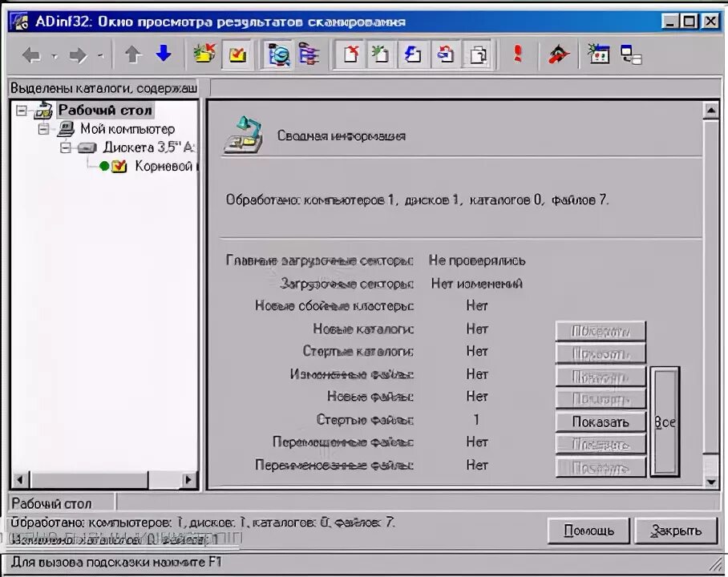Click the desktop icon beside Рабочий стол
Screen dimensions: 728x577
pyautogui.click(x=42, y=111)
